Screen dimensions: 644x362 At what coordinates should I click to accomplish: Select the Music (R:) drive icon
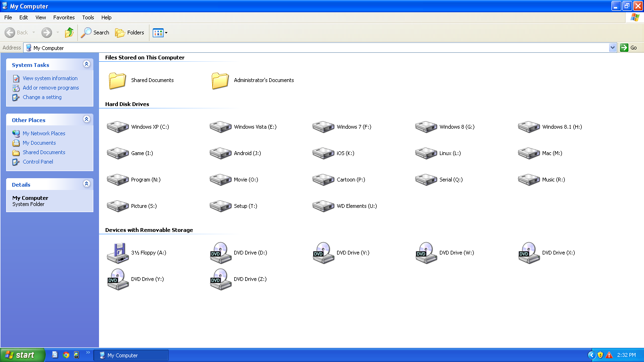point(529,180)
